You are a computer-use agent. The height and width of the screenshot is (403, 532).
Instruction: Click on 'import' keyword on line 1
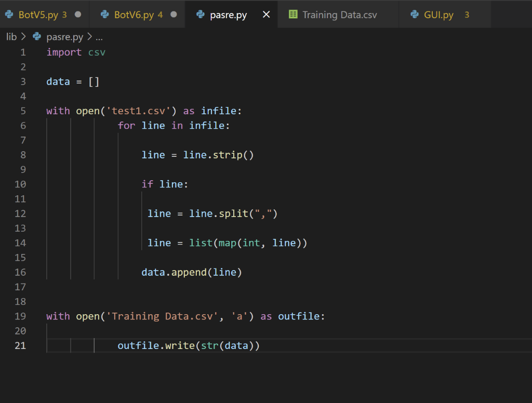64,52
